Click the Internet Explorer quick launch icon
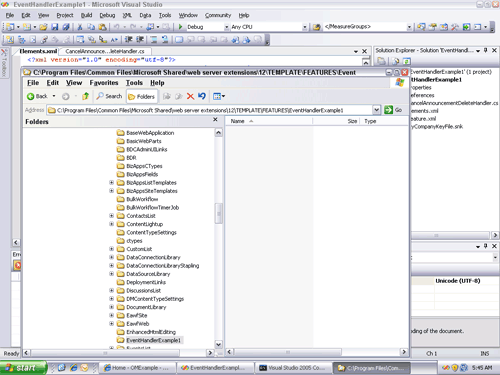The width and height of the screenshot is (500, 375). click(74, 368)
